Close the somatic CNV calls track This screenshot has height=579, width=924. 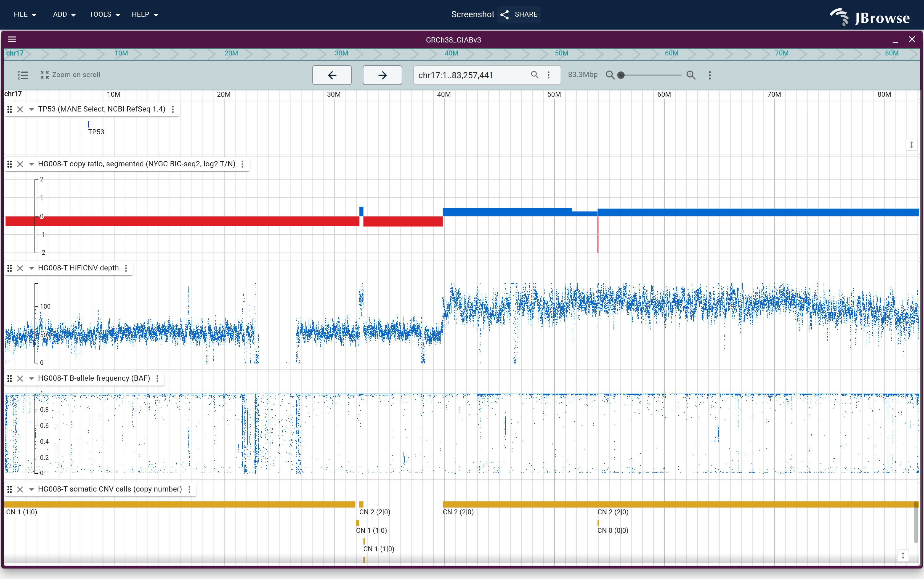click(x=20, y=489)
